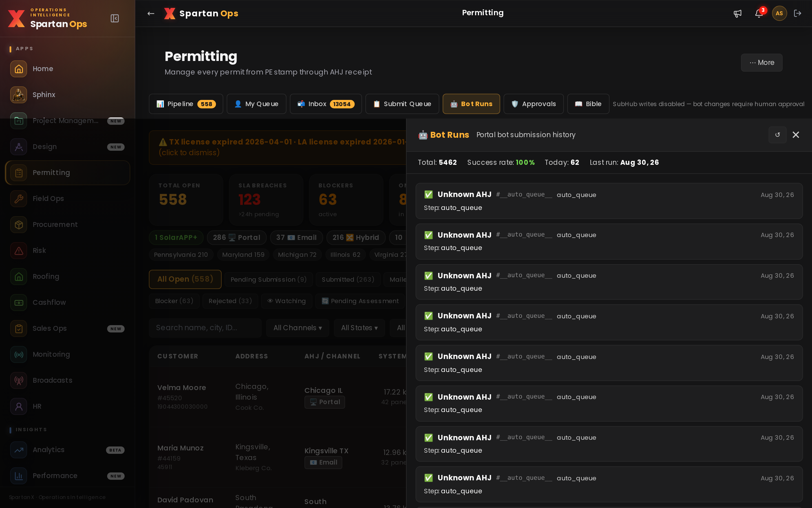Open the announcements megaphone icon
Viewport: 812px width, 508px height.
[x=738, y=14]
